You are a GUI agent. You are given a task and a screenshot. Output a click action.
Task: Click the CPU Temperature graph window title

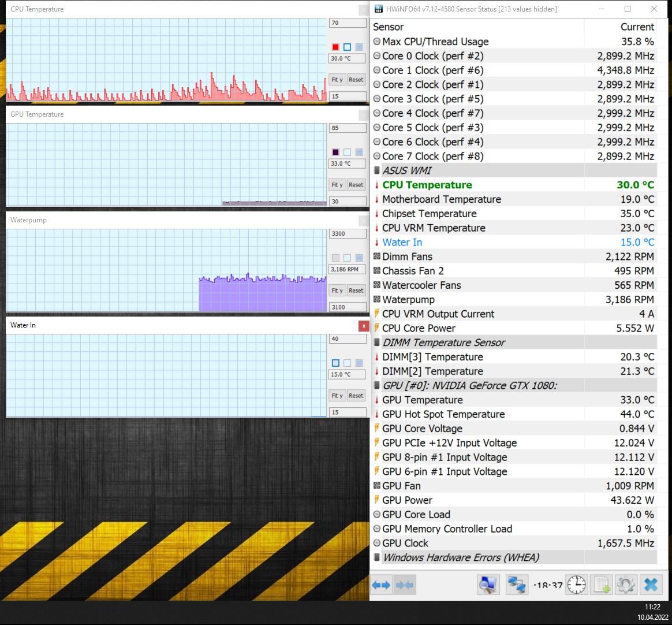click(37, 9)
